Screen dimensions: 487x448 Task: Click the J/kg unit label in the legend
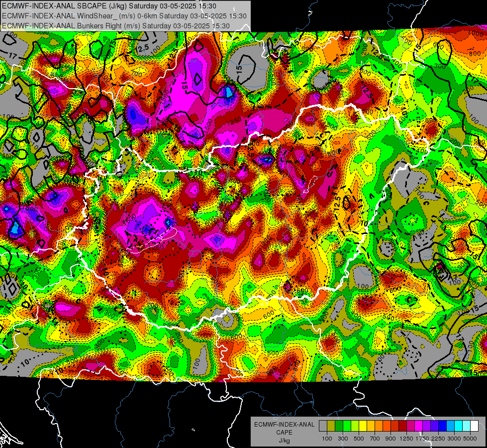pyautogui.click(x=285, y=441)
